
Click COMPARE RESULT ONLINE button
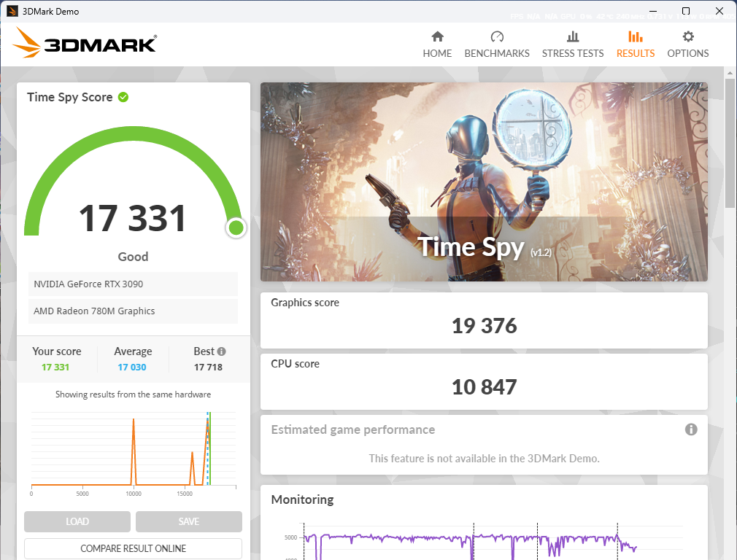[133, 548]
